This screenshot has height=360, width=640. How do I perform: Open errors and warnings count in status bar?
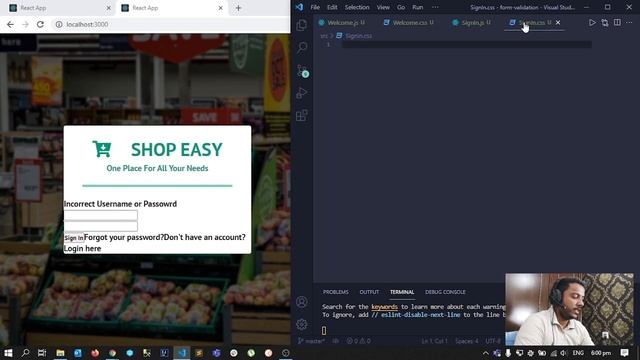click(x=358, y=341)
